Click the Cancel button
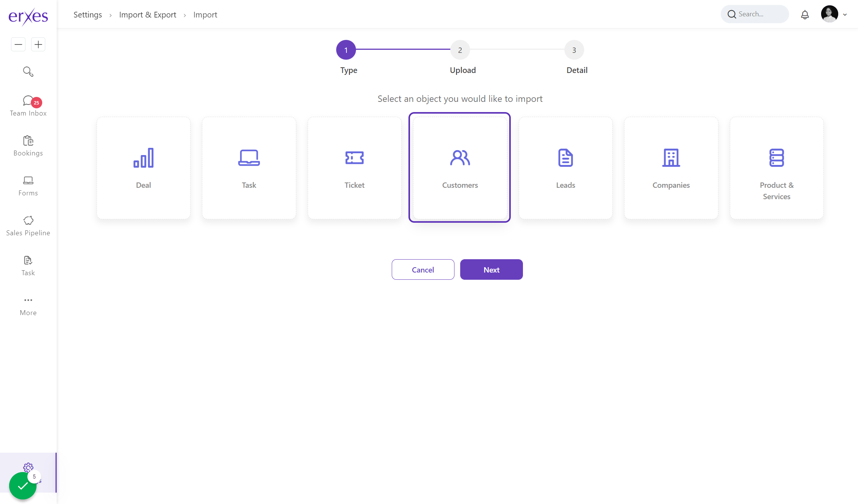858x504 pixels. tap(423, 269)
